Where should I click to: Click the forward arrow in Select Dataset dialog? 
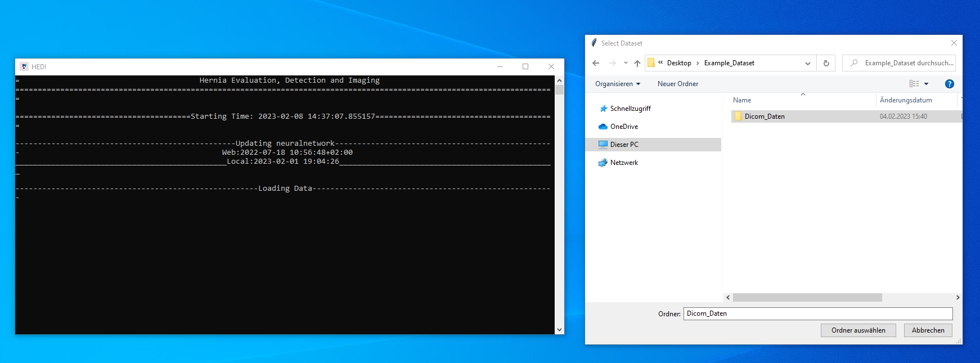(x=613, y=63)
